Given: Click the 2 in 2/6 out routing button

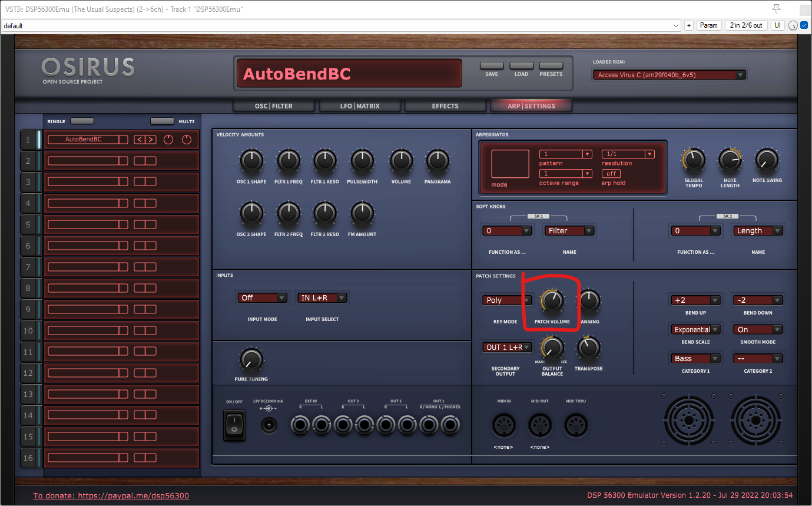Looking at the screenshot, I should [x=746, y=25].
